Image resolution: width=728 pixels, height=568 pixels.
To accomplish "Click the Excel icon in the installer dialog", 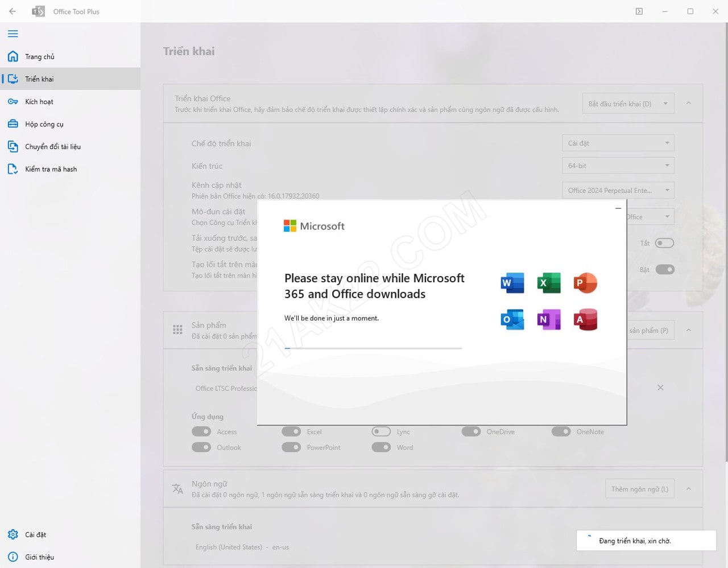I will [549, 283].
